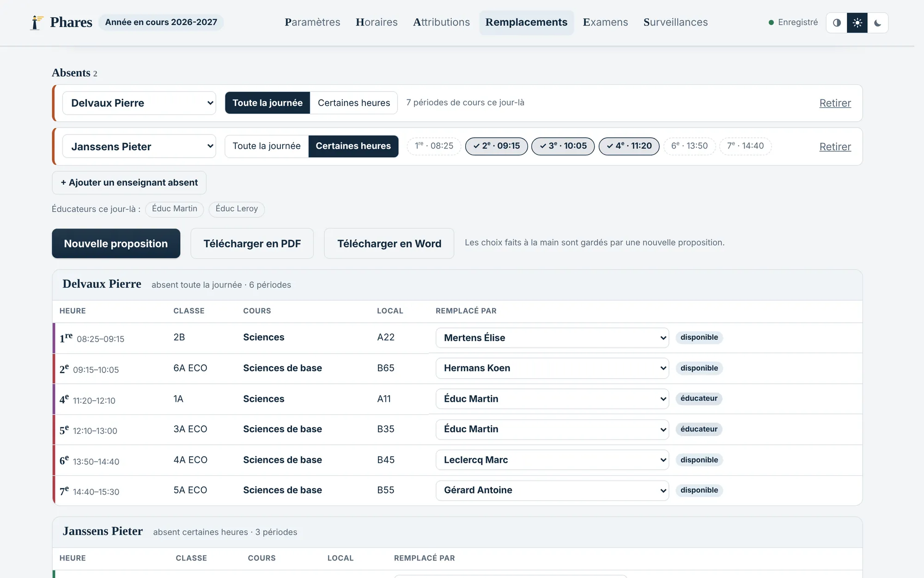Go to the Attributions tab
924x578 pixels.
coord(441,22)
